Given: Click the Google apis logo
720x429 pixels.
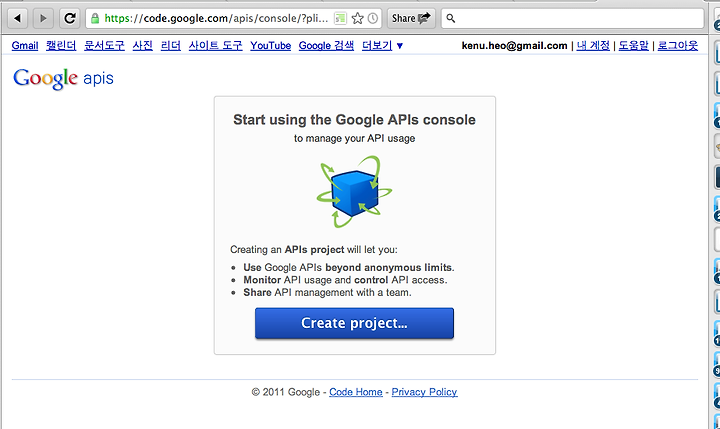Looking at the screenshot, I should [63, 79].
